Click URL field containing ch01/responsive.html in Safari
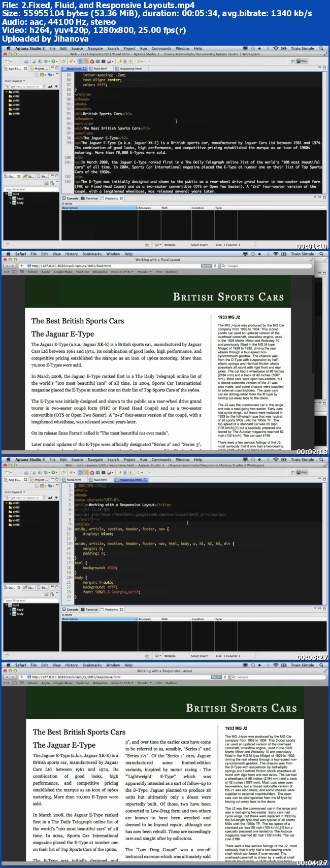 click(114, 677)
